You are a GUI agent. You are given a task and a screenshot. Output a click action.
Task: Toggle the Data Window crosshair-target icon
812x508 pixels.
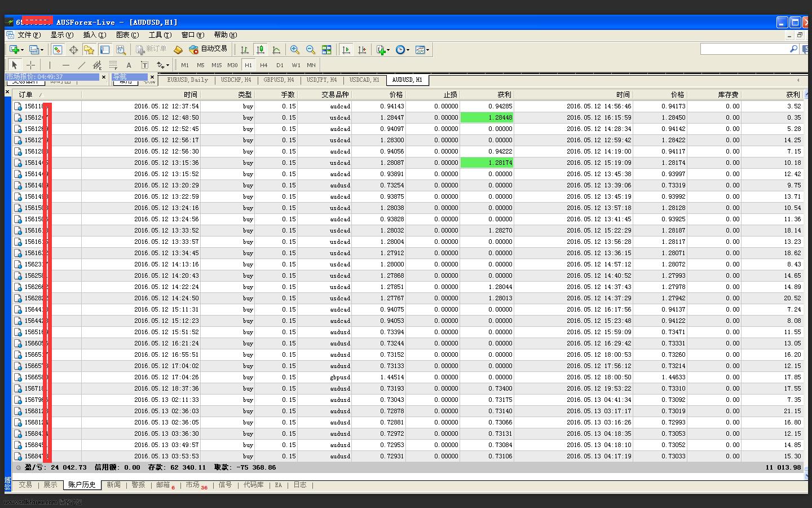click(73, 50)
